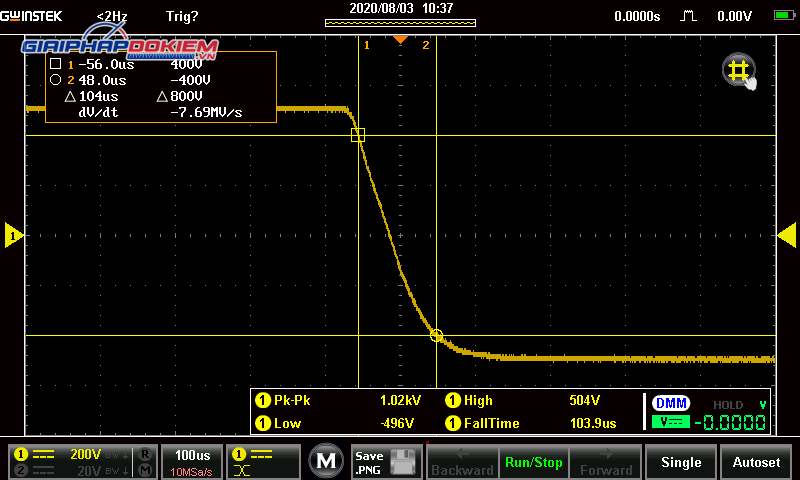
Task: Click the Single acquisition button
Action: tap(681, 462)
